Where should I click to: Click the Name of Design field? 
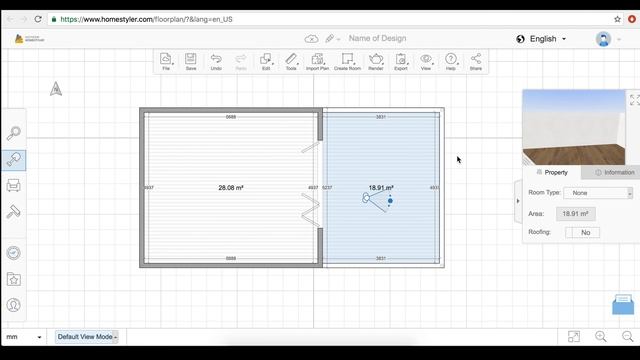click(377, 38)
